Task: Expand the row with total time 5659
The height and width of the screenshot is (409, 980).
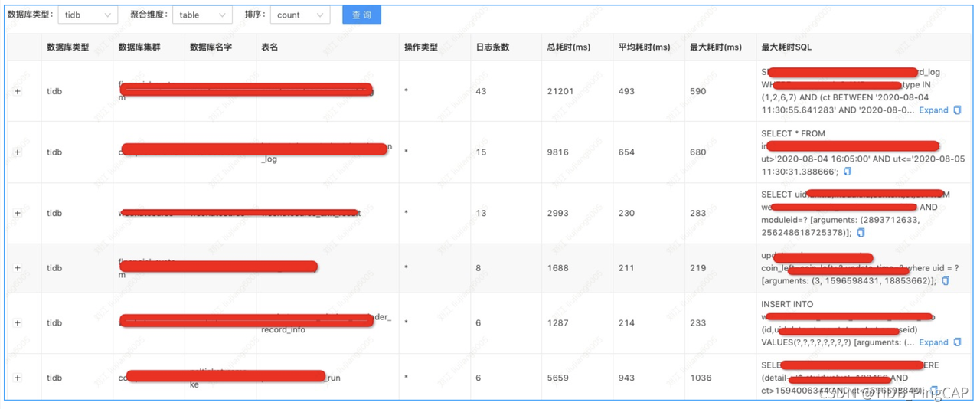Action: tap(18, 378)
